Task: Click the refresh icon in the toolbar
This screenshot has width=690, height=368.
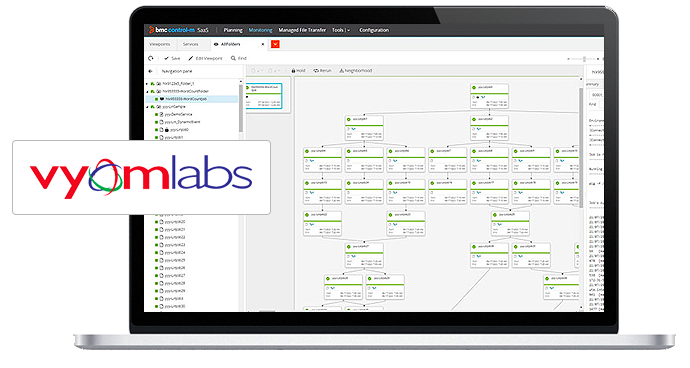Action: coord(151,58)
